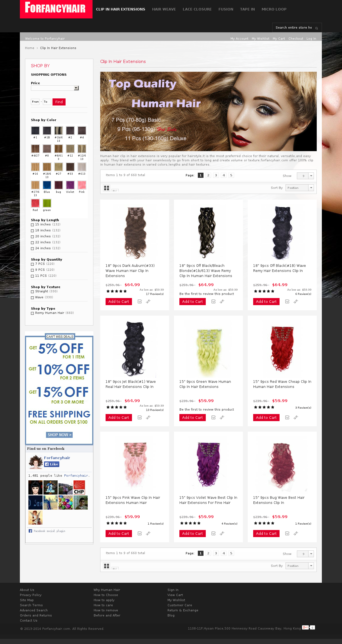
Task: Expand the top Show items-per-page dropdown
Action: pos(305,176)
